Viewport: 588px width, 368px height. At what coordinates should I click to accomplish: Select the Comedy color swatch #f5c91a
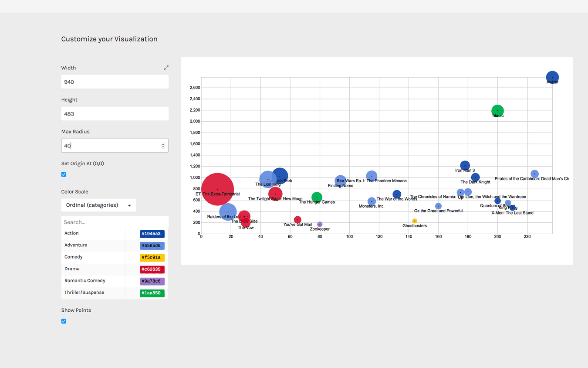pyautogui.click(x=152, y=257)
